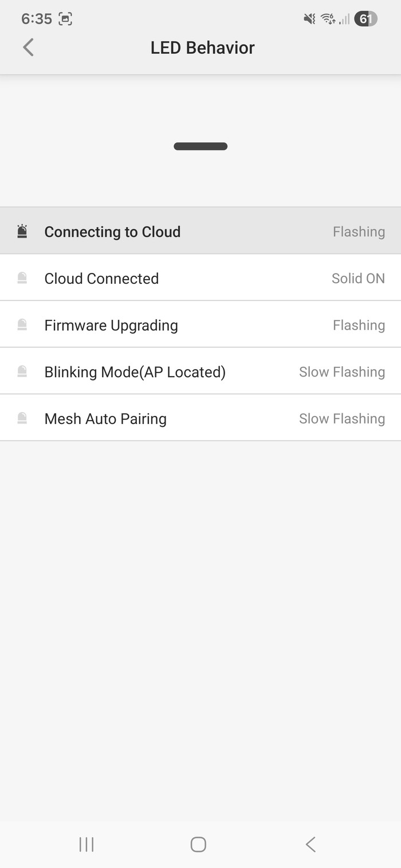Tap the battery indicator showing 61

point(365,19)
